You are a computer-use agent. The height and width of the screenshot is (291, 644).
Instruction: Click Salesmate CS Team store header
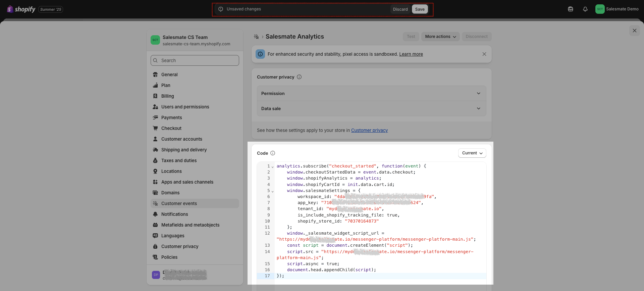coord(195,40)
